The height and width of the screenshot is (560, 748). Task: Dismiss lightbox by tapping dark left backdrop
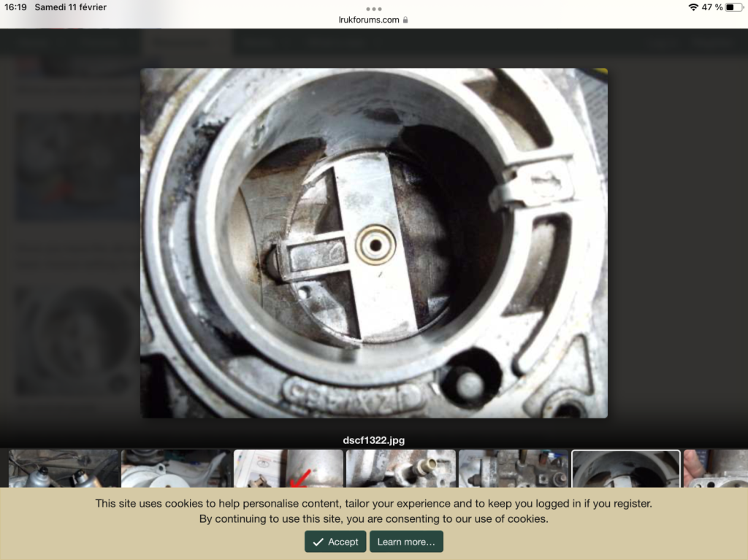pos(69,239)
